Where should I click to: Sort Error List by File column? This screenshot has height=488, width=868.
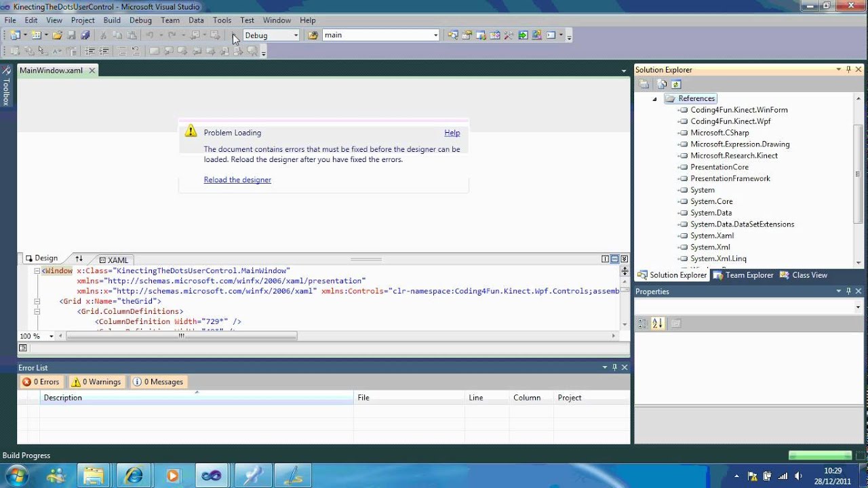click(410, 398)
